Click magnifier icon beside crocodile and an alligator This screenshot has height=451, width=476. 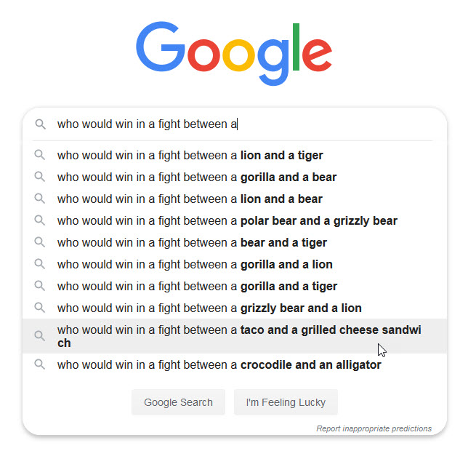coord(40,364)
